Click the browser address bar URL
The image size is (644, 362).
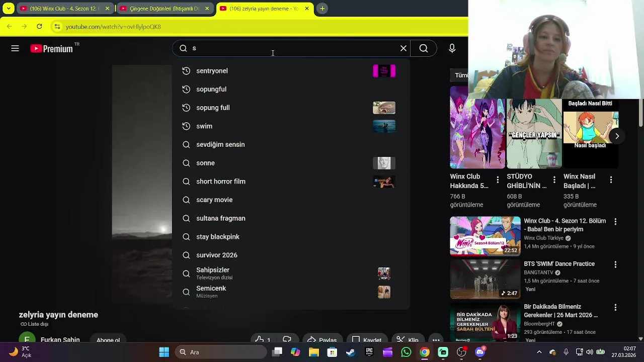coord(113,27)
